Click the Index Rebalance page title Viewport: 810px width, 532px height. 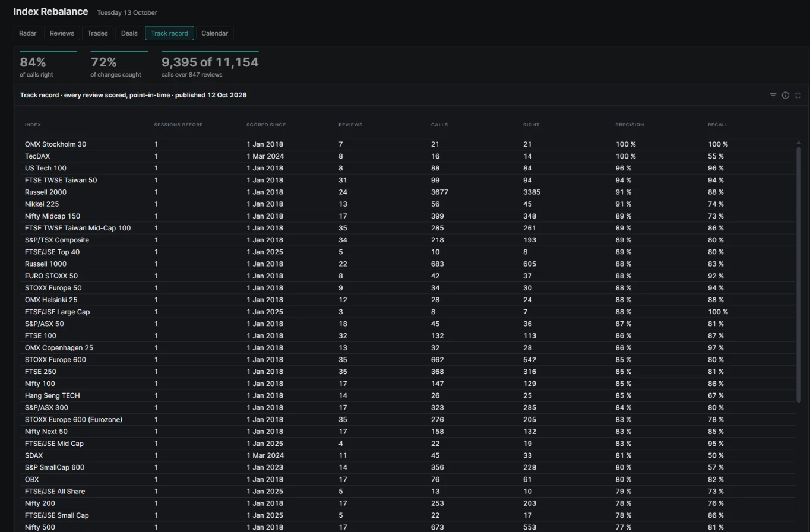point(50,11)
